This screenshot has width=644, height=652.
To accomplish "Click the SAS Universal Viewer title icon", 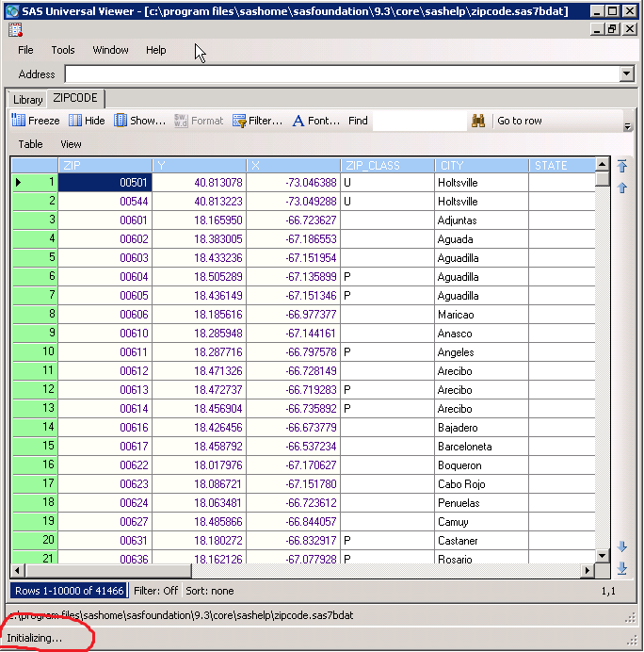I will point(12,11).
